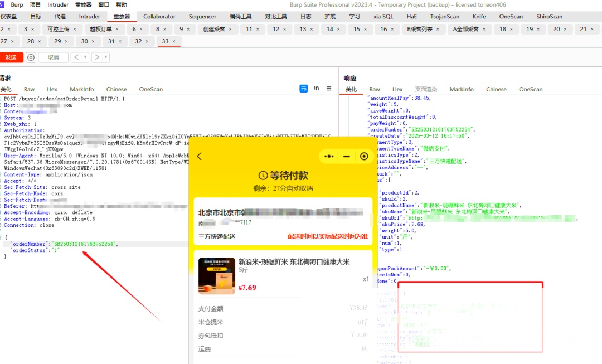Close Repeater tab 33
Viewport: 602px width, 364px height.
(x=174, y=41)
